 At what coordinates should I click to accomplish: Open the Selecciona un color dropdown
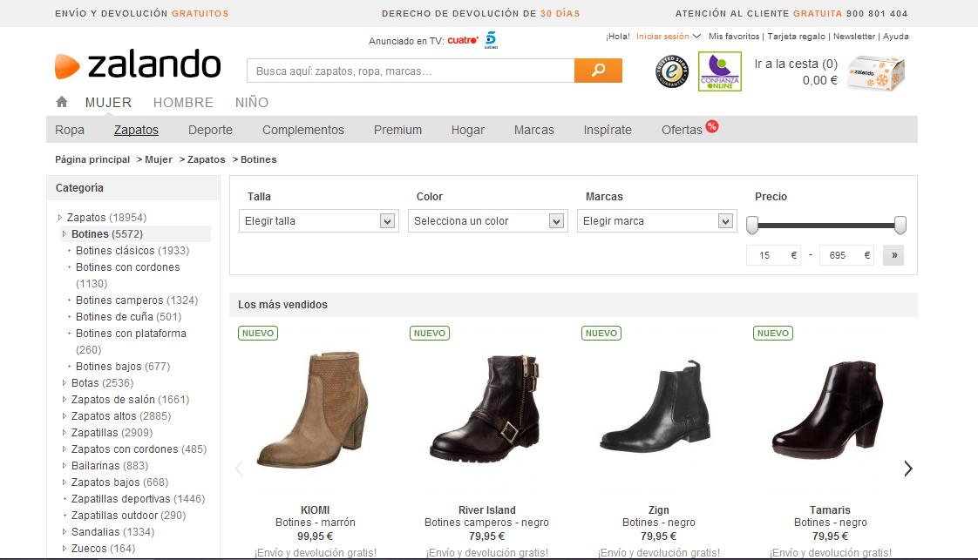click(487, 221)
